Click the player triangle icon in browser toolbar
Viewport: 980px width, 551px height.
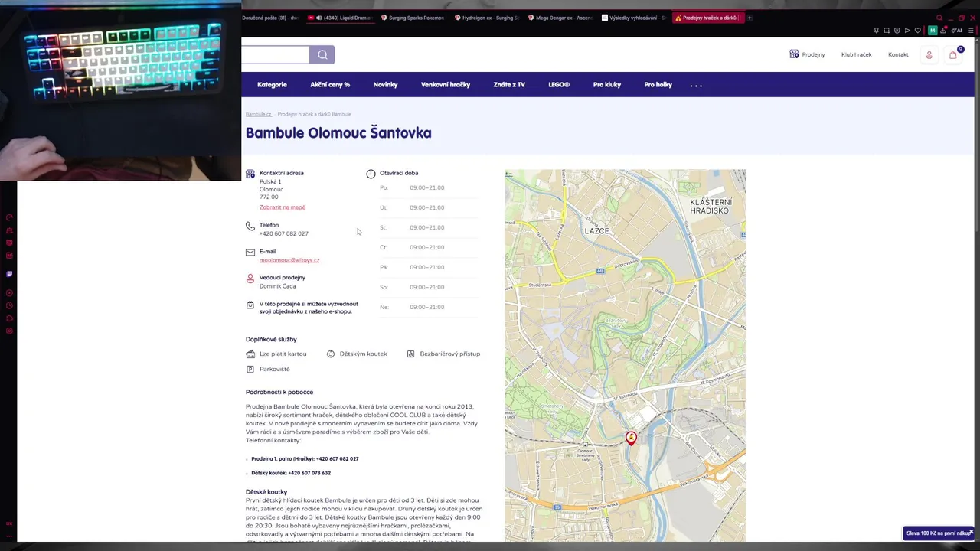[x=907, y=31]
